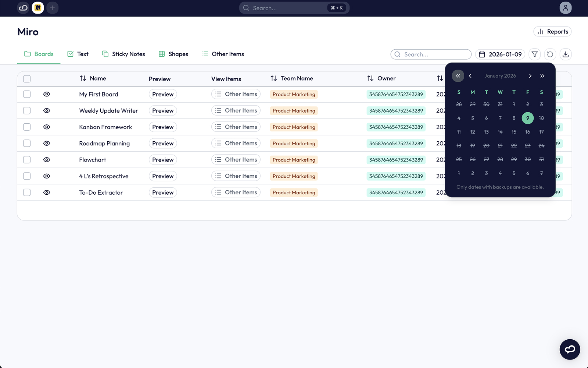
Task: Open the cloud home icon in top bar
Action: (23, 8)
